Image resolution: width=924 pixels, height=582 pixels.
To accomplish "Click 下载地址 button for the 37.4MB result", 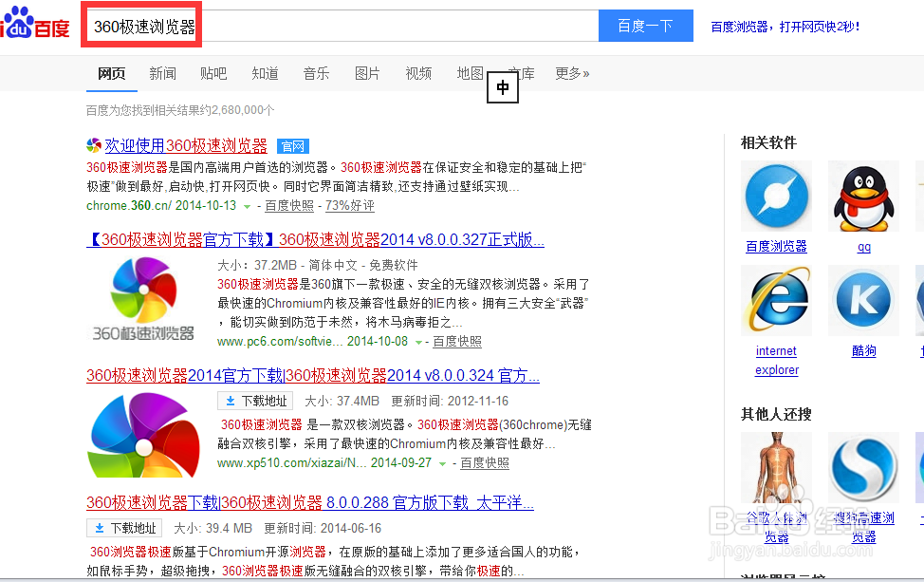I will [x=255, y=401].
